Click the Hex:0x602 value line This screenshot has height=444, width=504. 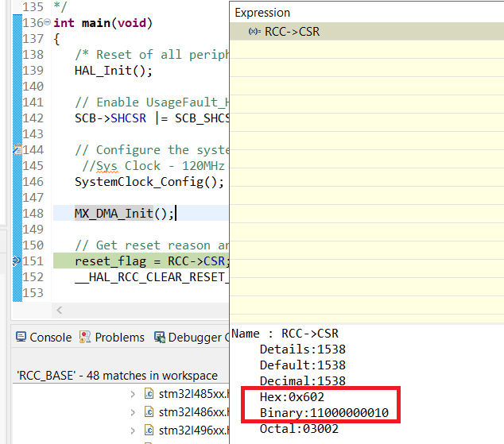pyautogui.click(x=292, y=396)
